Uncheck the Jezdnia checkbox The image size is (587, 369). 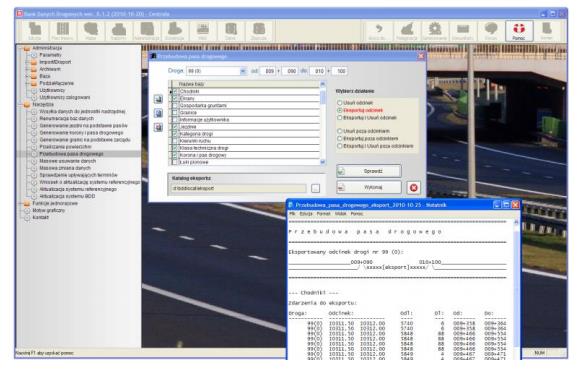point(174,127)
